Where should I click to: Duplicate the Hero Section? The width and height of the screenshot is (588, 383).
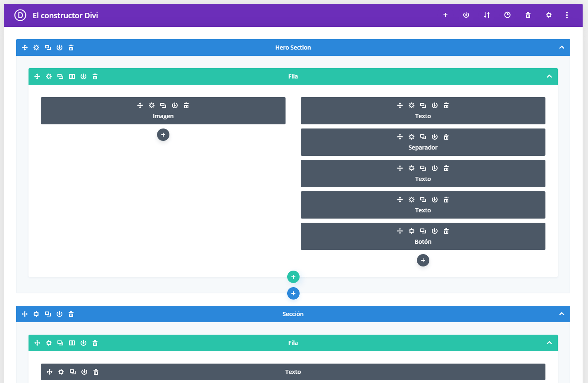point(48,48)
